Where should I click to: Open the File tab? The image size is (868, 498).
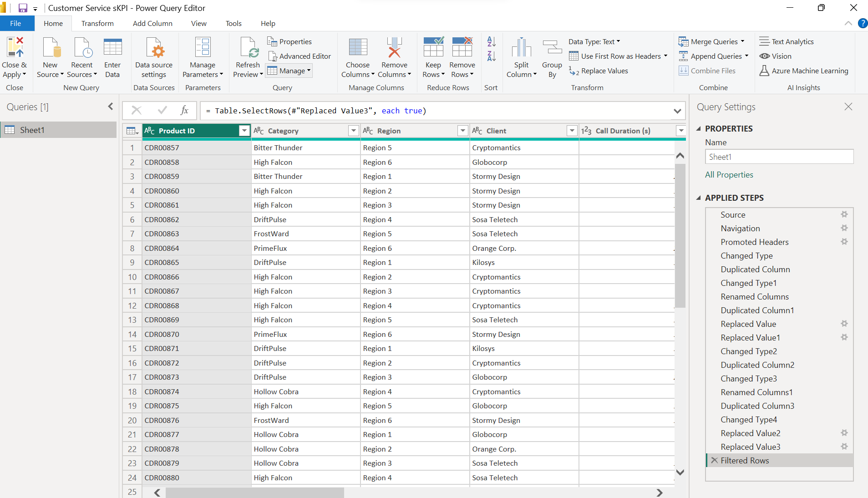pos(15,24)
